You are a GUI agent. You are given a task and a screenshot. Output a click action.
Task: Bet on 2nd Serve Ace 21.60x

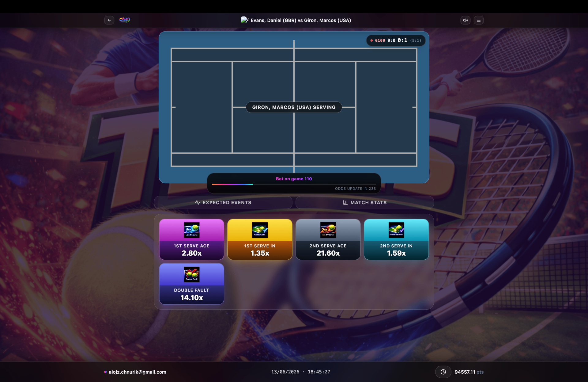pos(328,239)
